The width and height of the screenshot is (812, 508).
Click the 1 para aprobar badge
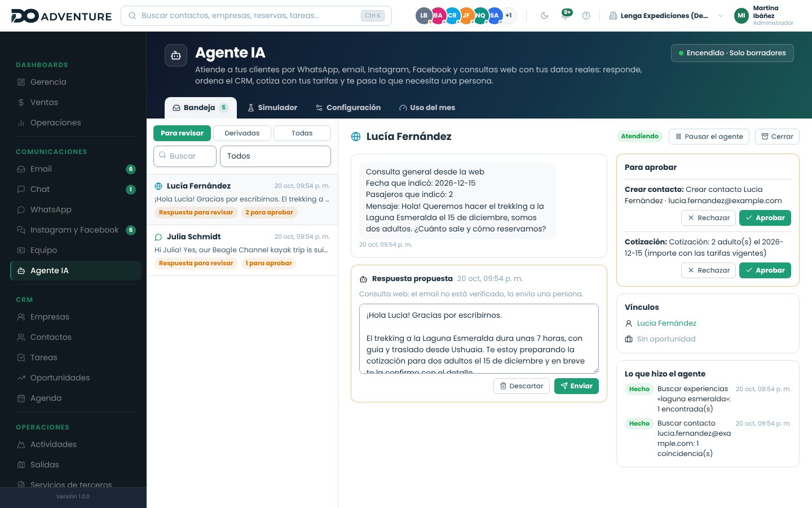(x=268, y=264)
